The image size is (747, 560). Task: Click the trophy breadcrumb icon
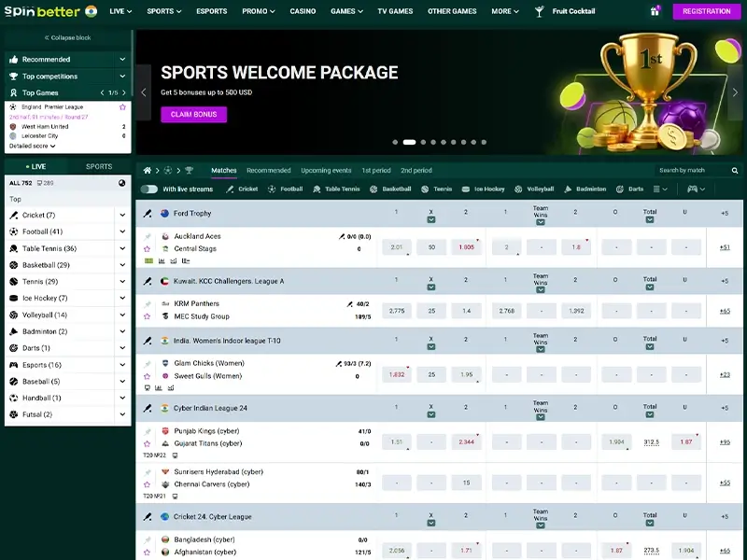190,171
